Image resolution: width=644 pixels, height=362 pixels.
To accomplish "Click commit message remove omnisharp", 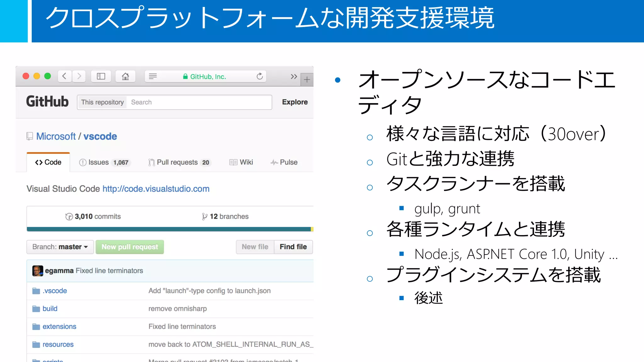I will click(x=178, y=309).
